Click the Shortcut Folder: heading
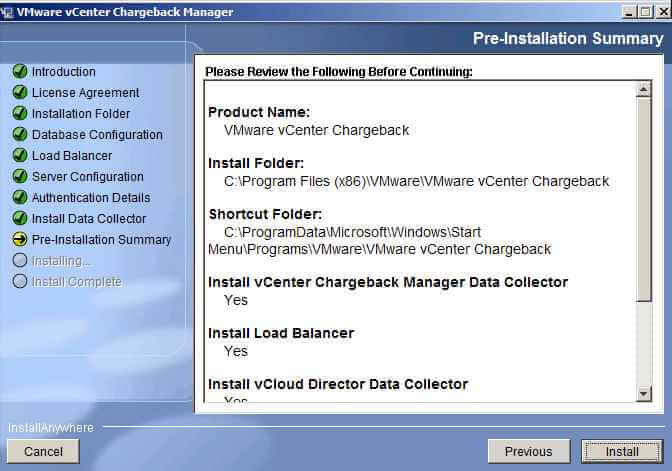This screenshot has height=471, width=672. pos(265,214)
